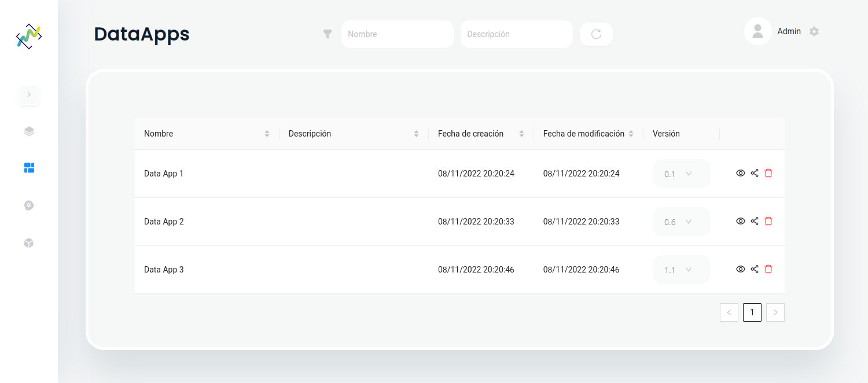Go to next page of table
The image size is (868, 383).
pos(775,312)
